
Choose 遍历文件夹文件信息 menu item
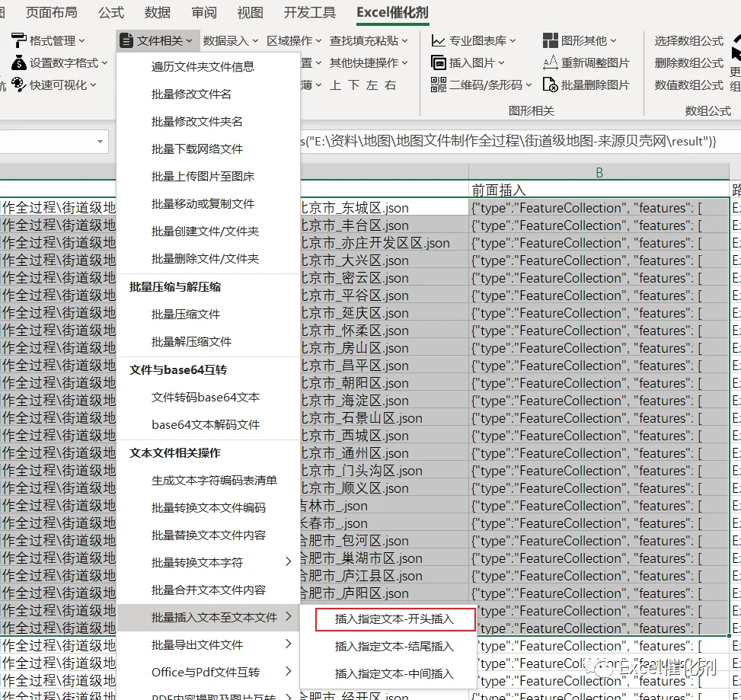[x=208, y=66]
